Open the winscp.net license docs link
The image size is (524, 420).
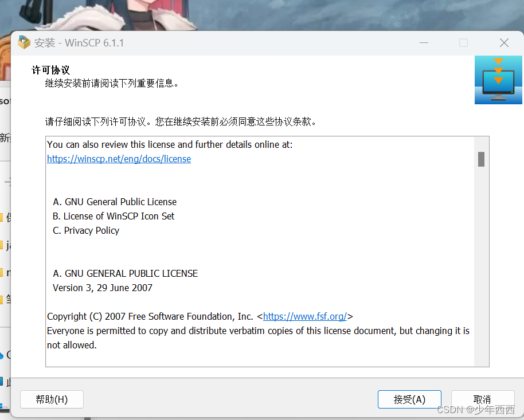coord(119,159)
